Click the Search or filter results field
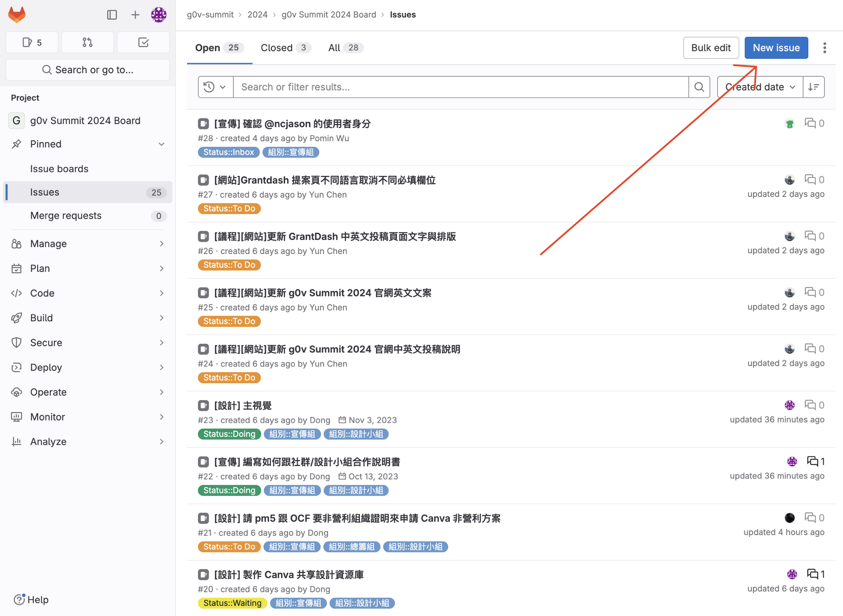This screenshot has height=616, width=843. [460, 87]
